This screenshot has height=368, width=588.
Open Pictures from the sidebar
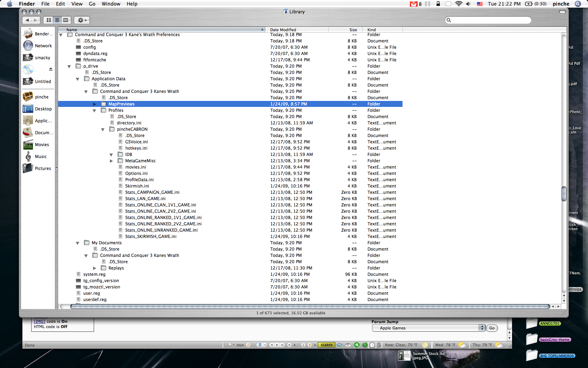[x=38, y=169]
